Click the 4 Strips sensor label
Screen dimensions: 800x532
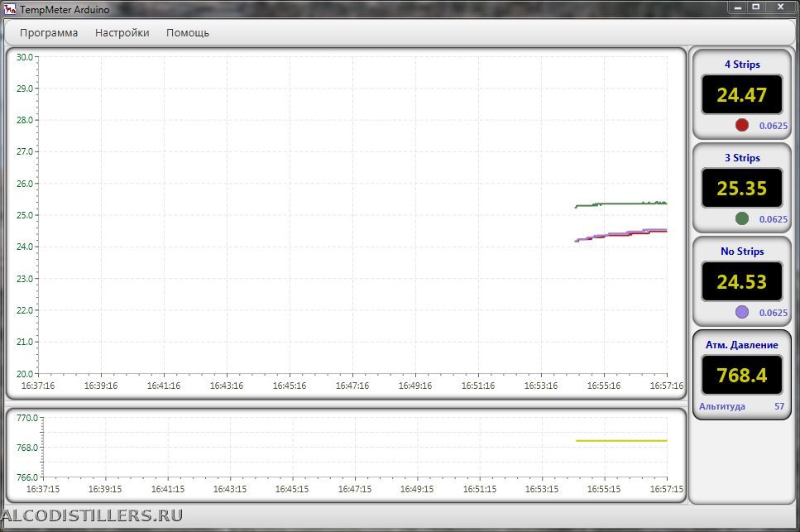click(x=742, y=65)
